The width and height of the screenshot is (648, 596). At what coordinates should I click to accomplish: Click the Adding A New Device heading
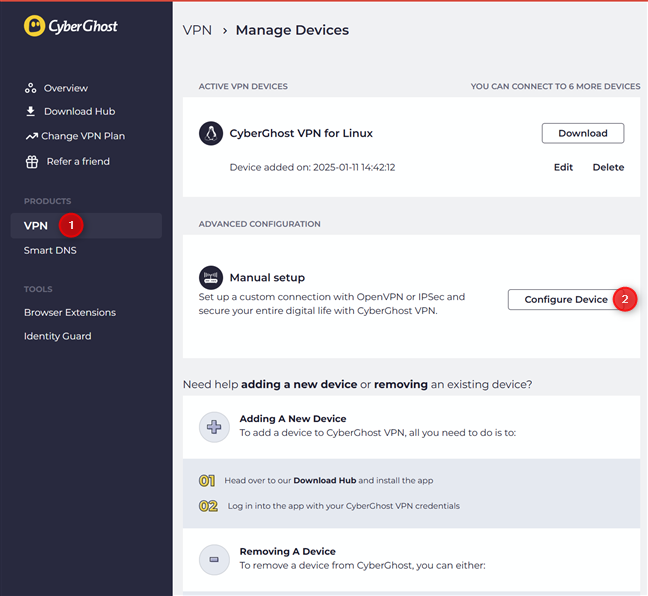pyautogui.click(x=293, y=419)
